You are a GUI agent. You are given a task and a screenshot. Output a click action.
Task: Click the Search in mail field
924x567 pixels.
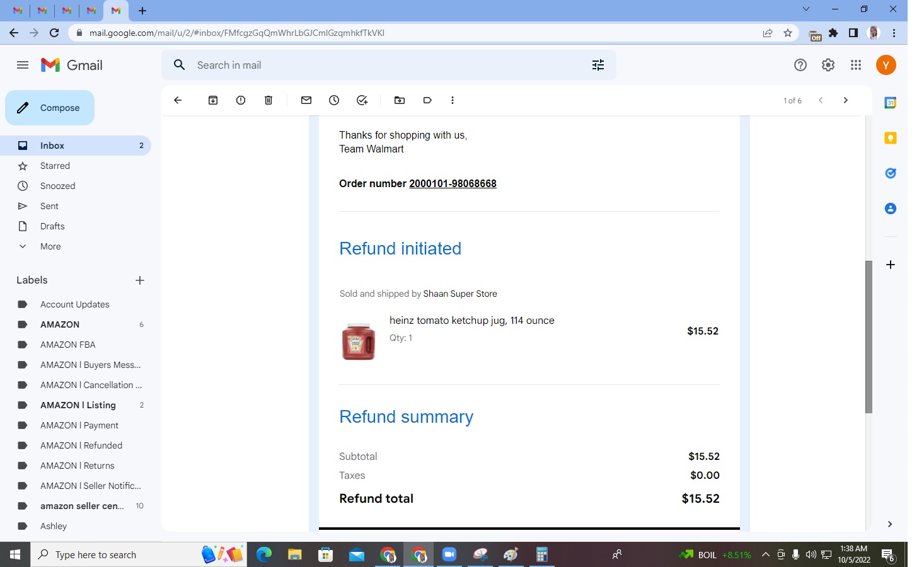[389, 65]
